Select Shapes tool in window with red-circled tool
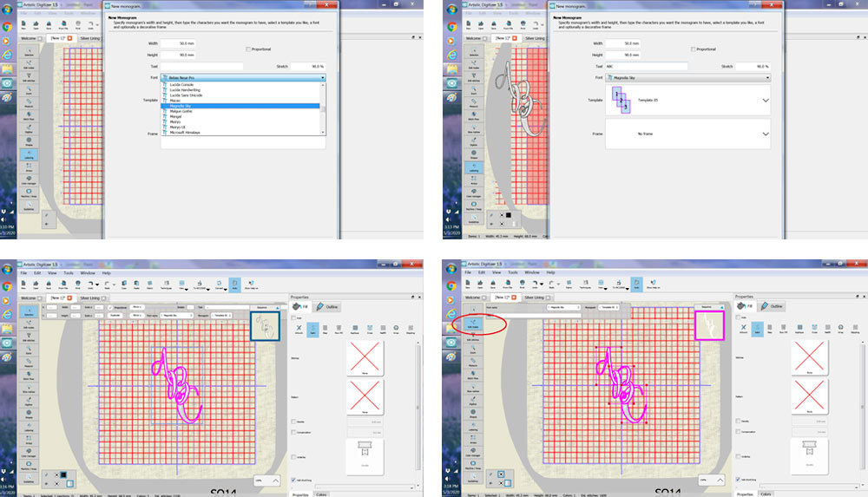Viewport: 868px width, 497px height. pyautogui.click(x=473, y=415)
